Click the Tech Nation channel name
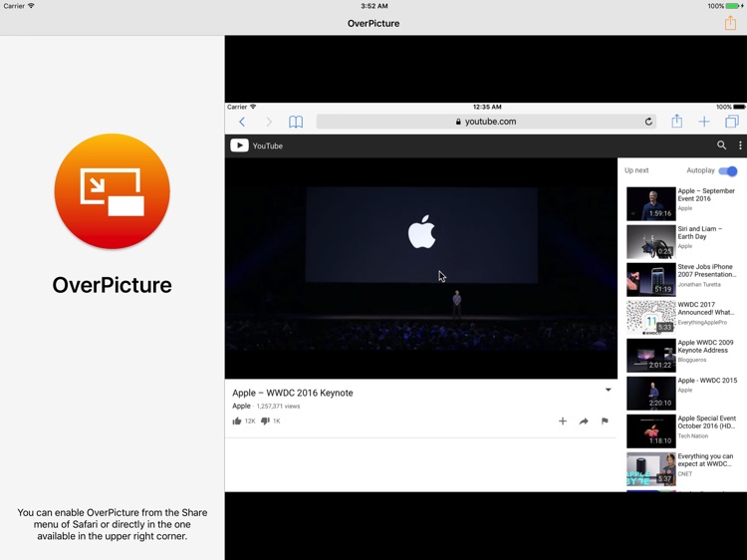 692,436
